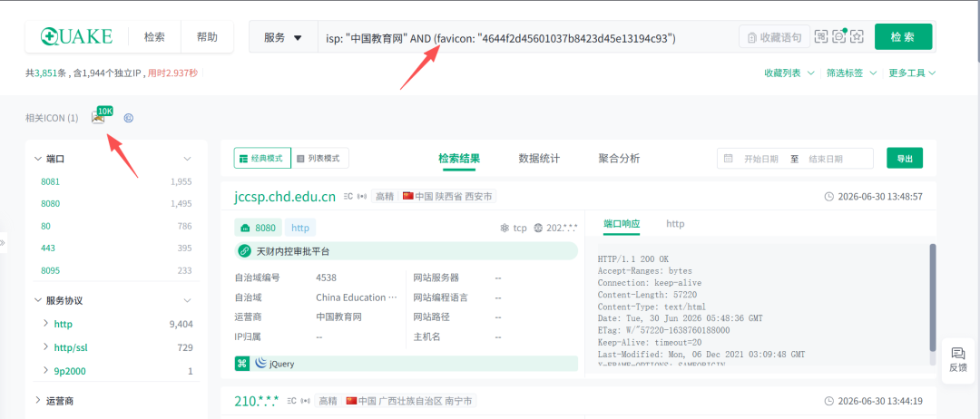Click the green component icon beside jQuery

[x=242, y=364]
